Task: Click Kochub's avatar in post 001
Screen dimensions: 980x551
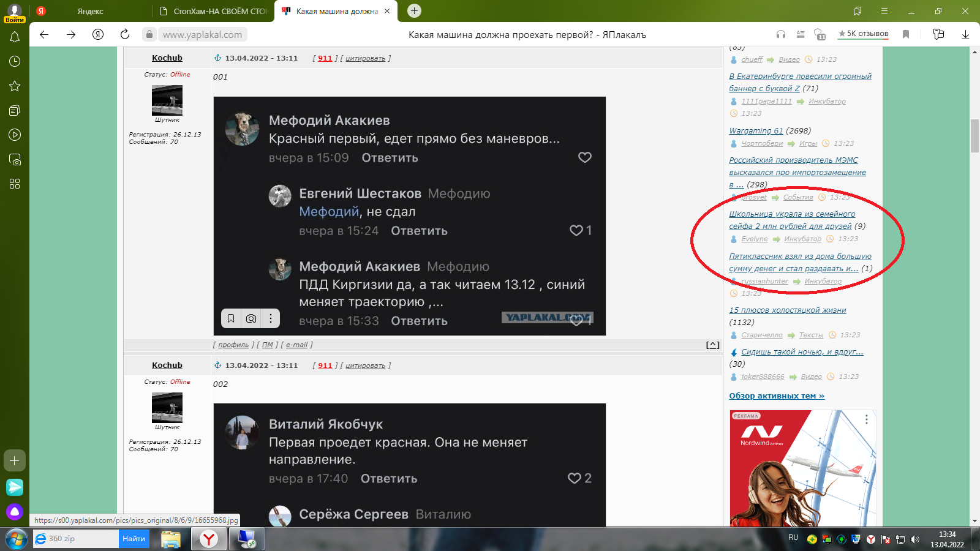Action: [167, 100]
